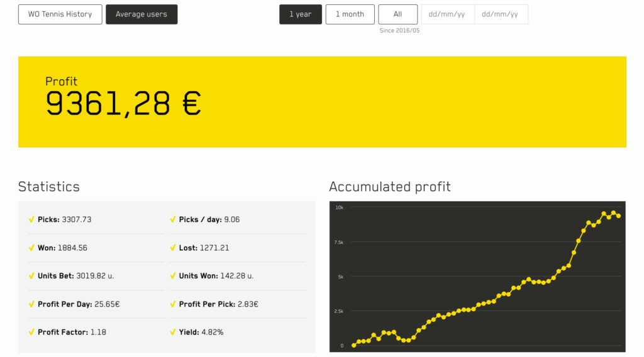Click the checkmark icon beside Won
This screenshot has height=357, width=644.
point(31,248)
